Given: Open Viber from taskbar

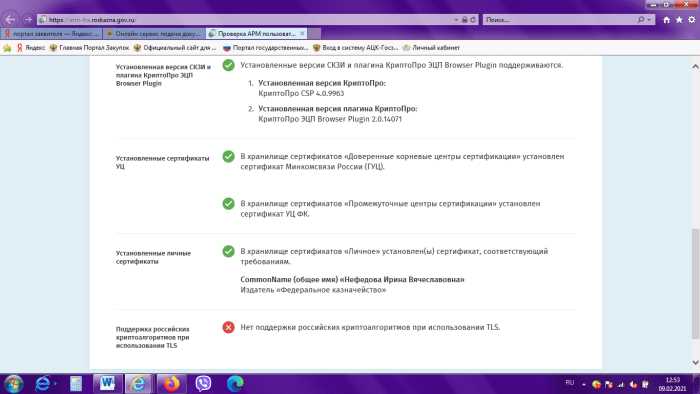Looking at the screenshot, I should [x=204, y=384].
